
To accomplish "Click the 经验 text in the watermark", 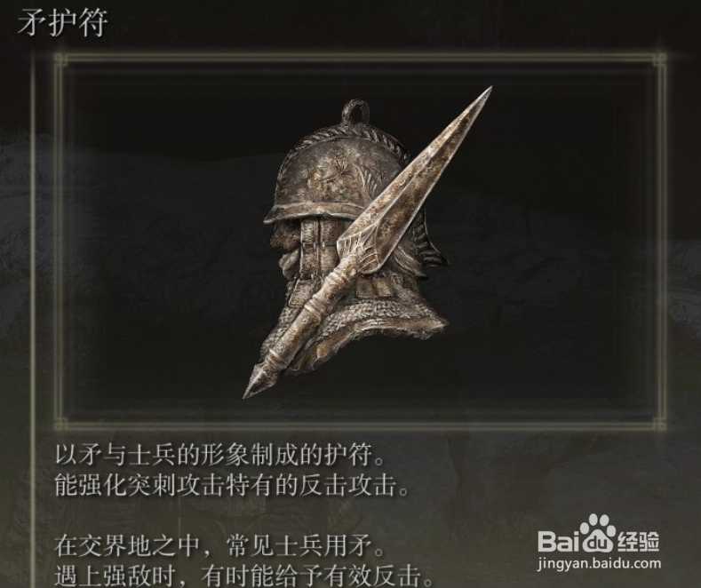I will pos(639,542).
